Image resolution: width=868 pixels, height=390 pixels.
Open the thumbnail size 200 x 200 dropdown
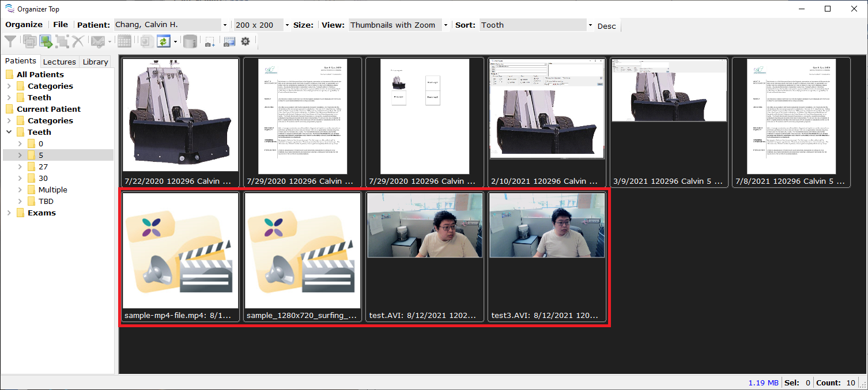point(287,25)
